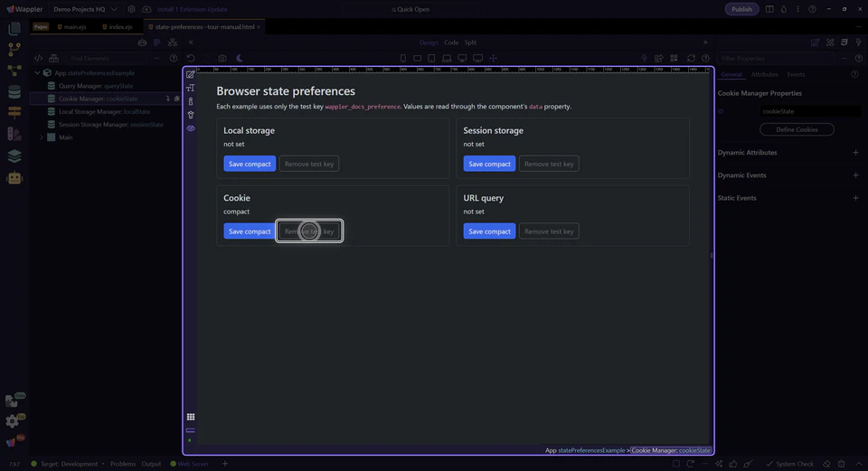Select the laptop viewport size icon
Screen dimensions: 868x471
[x=446, y=58]
